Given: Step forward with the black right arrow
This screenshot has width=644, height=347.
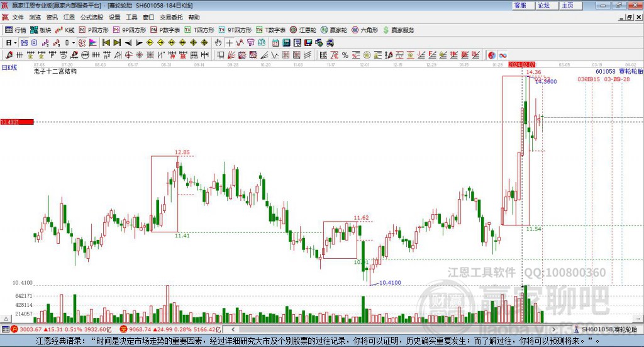Looking at the screenshot, I should click(x=139, y=43).
